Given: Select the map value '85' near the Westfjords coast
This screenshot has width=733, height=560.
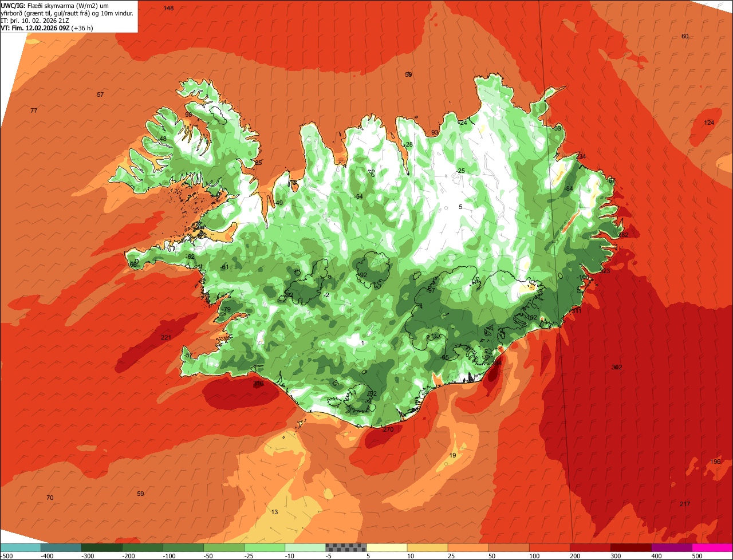Looking at the screenshot, I should (258, 163).
